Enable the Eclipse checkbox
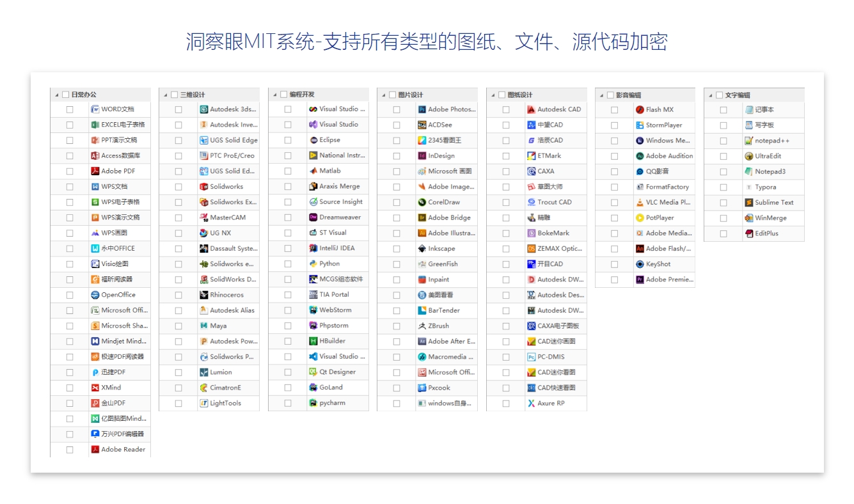 288,140
